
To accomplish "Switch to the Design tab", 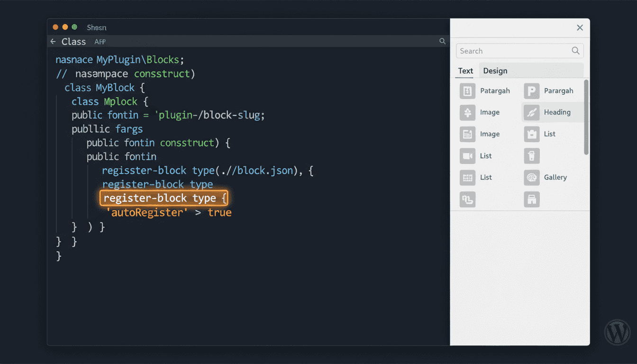I will (495, 71).
